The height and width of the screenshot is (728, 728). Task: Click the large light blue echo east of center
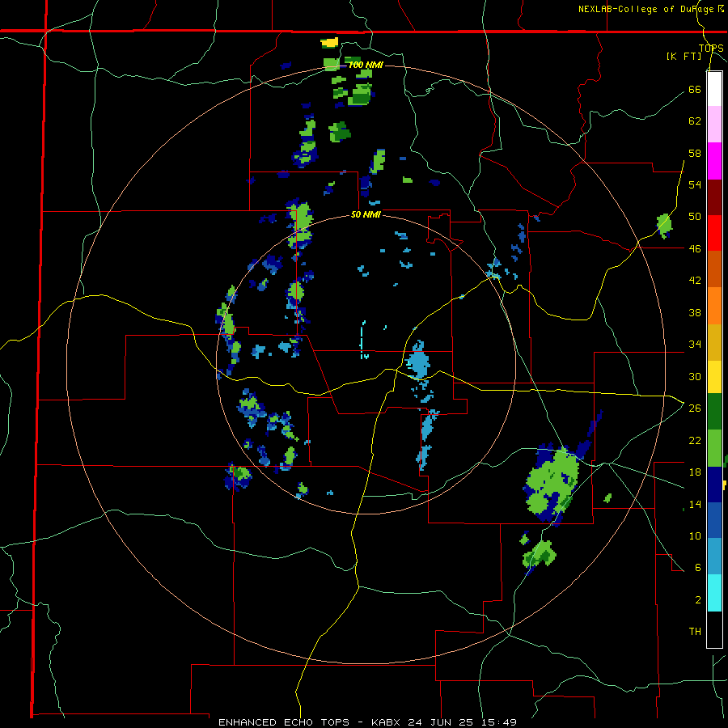tap(418, 360)
